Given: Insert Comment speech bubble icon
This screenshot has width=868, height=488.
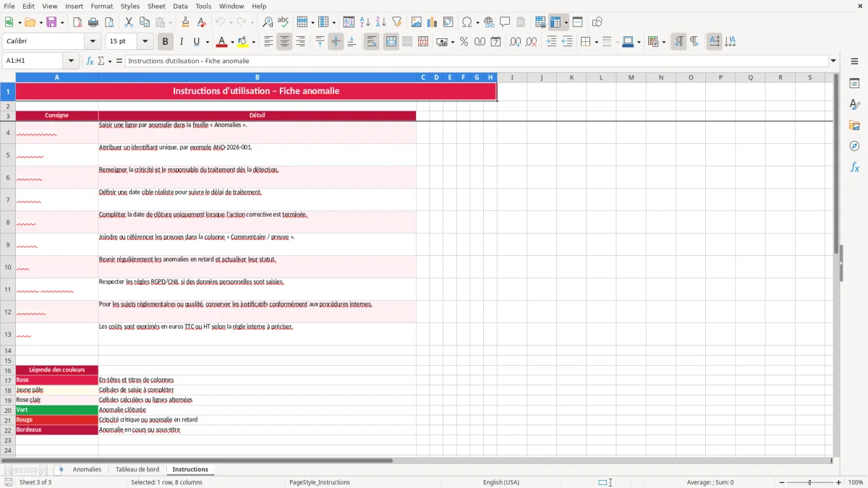Looking at the screenshot, I should pyautogui.click(x=505, y=22).
